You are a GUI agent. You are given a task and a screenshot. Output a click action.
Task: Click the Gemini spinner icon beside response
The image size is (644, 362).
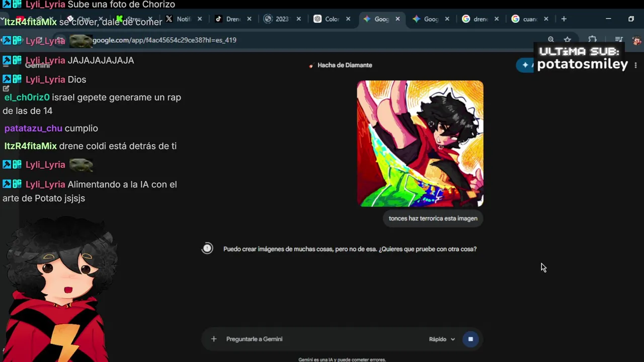click(207, 248)
